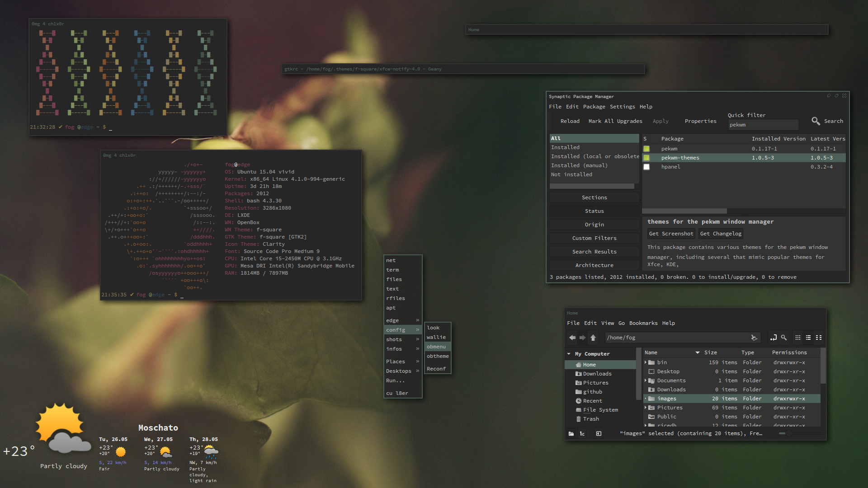
Task: Open file search in file manager toolbar
Action: [x=784, y=338]
